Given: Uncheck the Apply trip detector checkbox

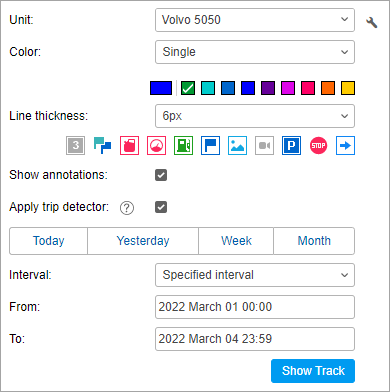Looking at the screenshot, I should (161, 207).
